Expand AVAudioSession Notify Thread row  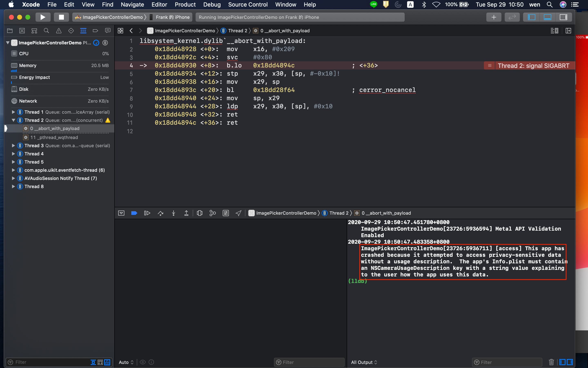[x=13, y=178]
